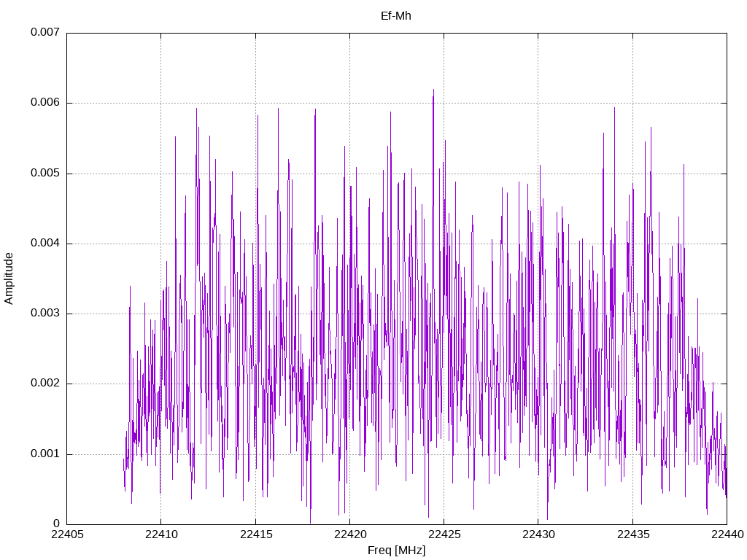
Task: Click the y-axis tick label 0.002
Action: (45, 384)
